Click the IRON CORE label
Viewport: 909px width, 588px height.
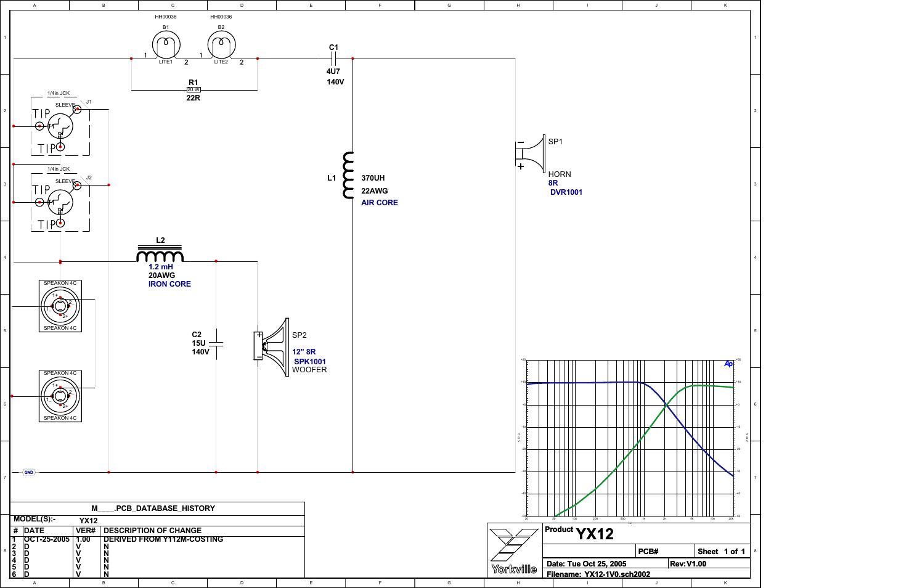coord(169,284)
